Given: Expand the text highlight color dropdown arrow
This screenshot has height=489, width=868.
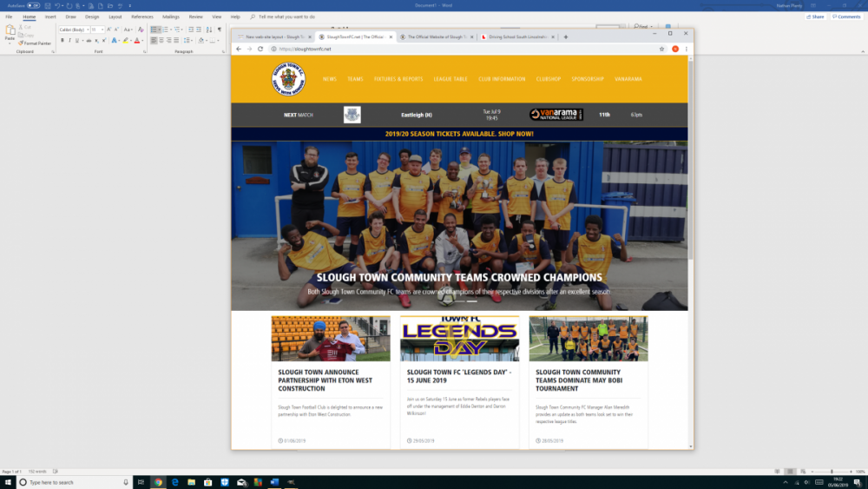Looking at the screenshot, I should [131, 41].
